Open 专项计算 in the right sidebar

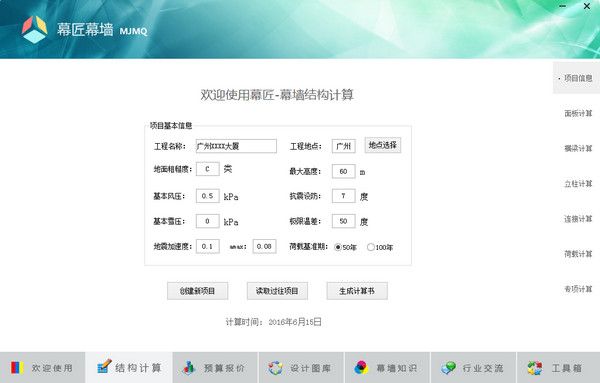pos(578,289)
